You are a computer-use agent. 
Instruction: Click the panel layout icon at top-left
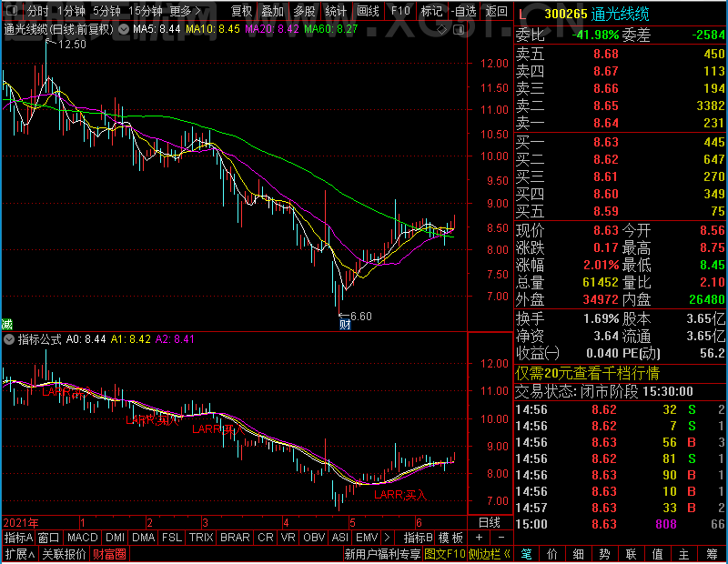tap(12, 10)
